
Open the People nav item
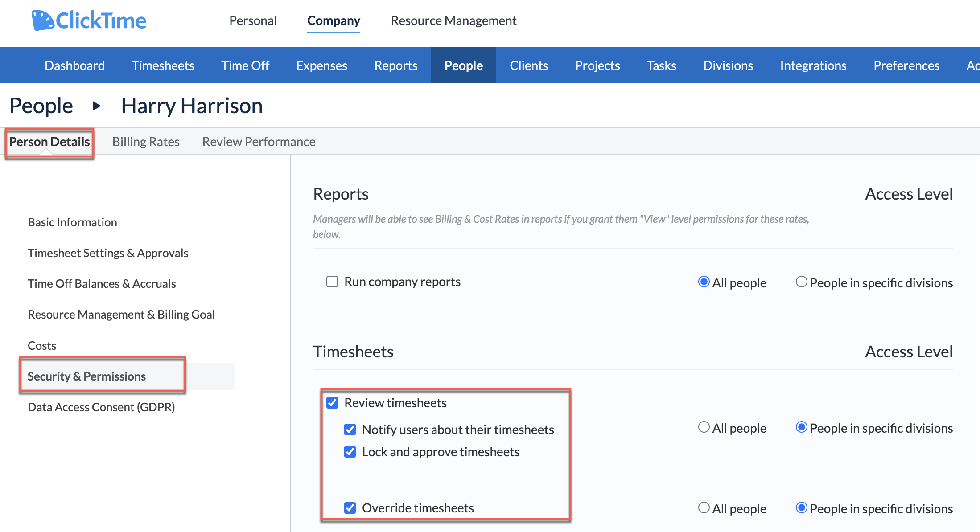tap(464, 65)
